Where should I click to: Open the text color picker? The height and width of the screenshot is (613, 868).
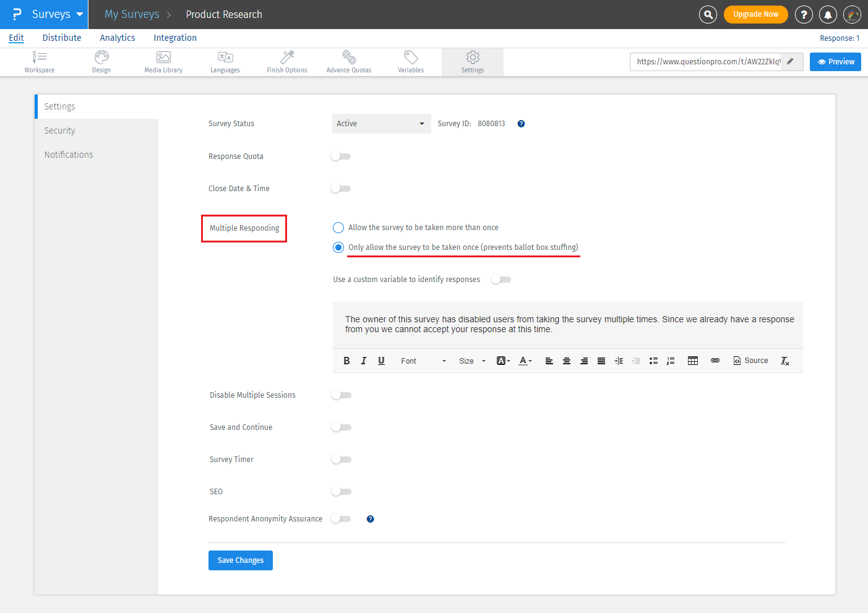[x=524, y=361]
